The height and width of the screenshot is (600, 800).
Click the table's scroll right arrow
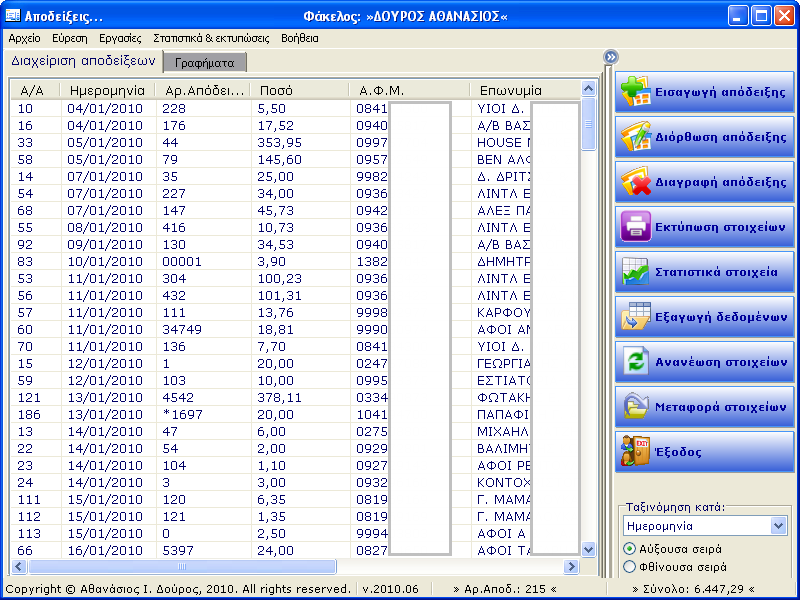571,566
